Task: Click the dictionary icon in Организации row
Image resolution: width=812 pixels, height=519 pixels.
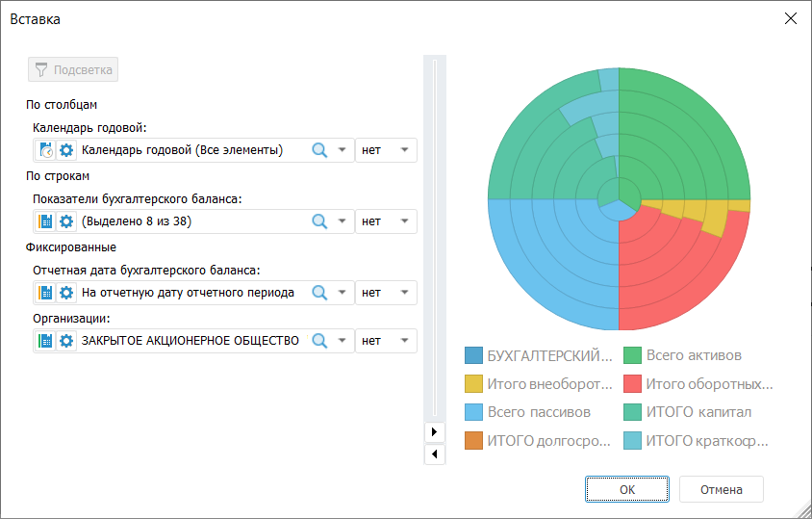Action: 46,341
